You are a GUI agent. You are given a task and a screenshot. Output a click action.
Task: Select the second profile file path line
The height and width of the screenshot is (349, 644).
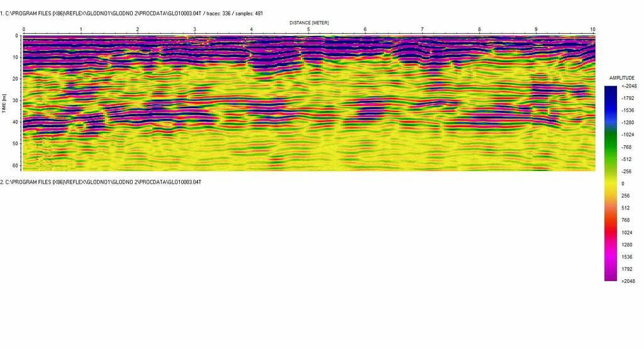point(101,182)
